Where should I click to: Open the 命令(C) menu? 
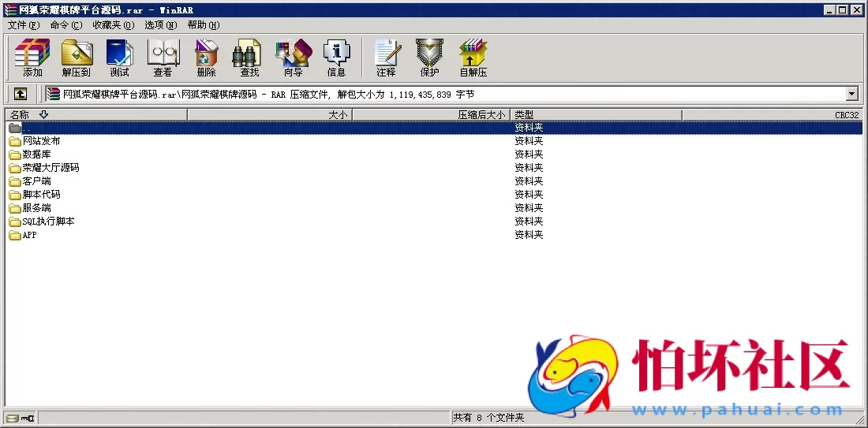point(65,25)
